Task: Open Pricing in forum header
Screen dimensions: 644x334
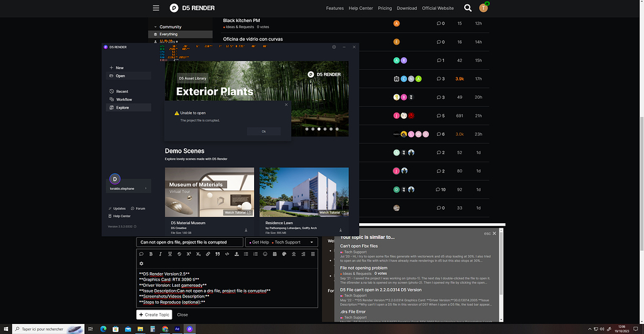Action: 385,8
